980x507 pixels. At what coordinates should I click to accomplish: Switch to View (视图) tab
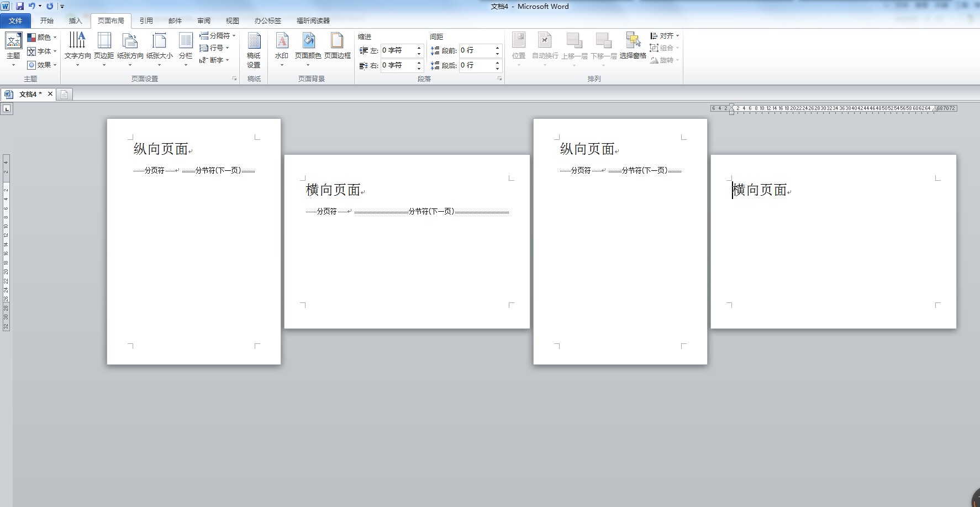233,20
